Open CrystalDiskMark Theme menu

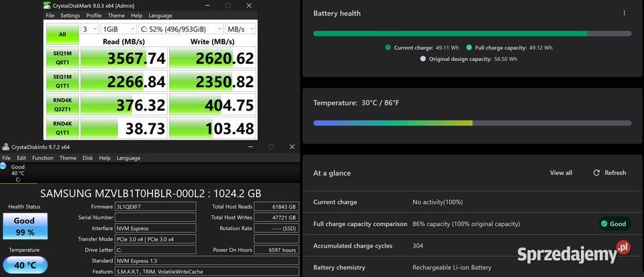coord(116,15)
